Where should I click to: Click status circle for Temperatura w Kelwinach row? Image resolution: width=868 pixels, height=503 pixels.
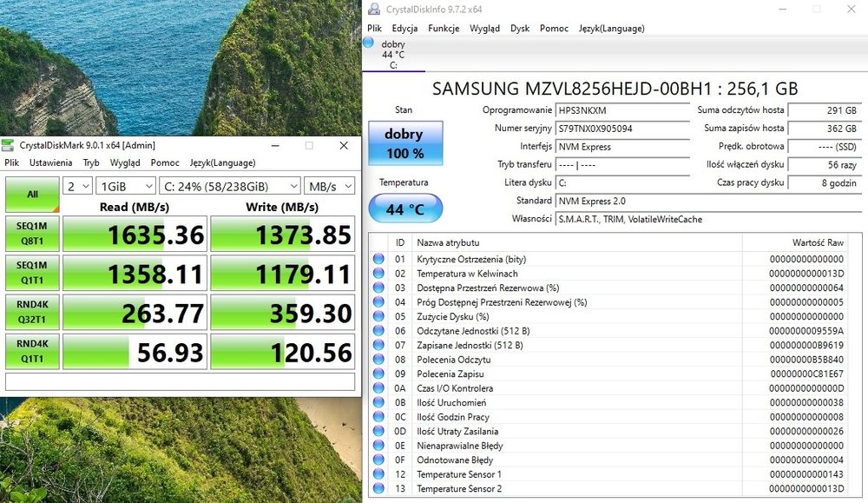coord(378,273)
